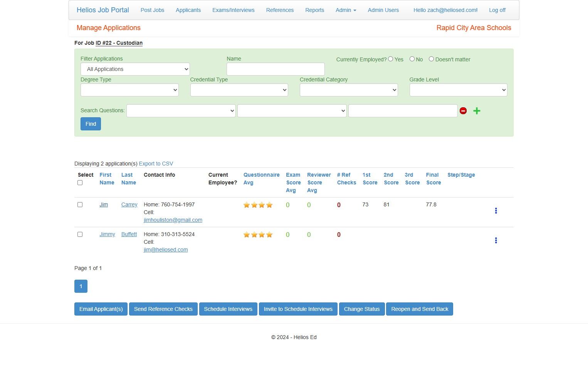Open Job ID #22 - Custodian link

(119, 43)
